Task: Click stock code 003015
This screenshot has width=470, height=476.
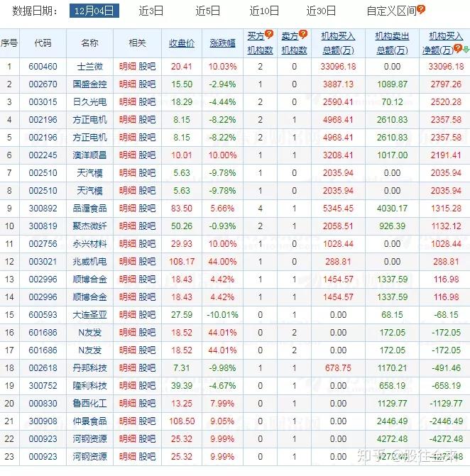Action: [43, 102]
